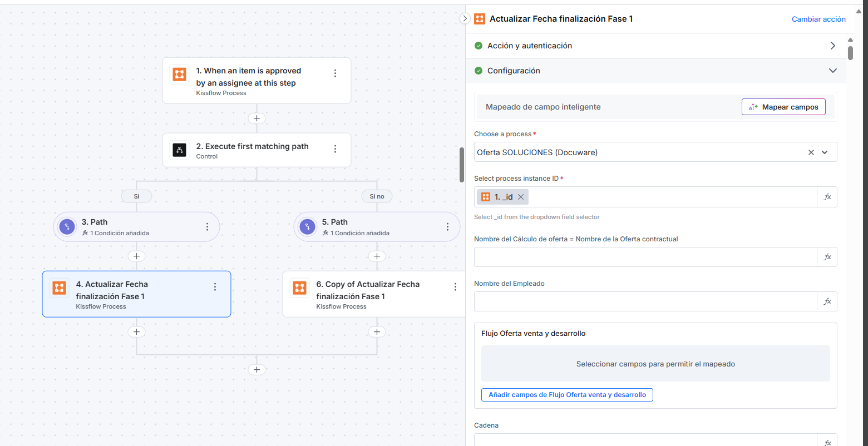Click Añadir campos de Flujo Oferta button
Viewport: 868px width, 446px height.
click(x=567, y=395)
